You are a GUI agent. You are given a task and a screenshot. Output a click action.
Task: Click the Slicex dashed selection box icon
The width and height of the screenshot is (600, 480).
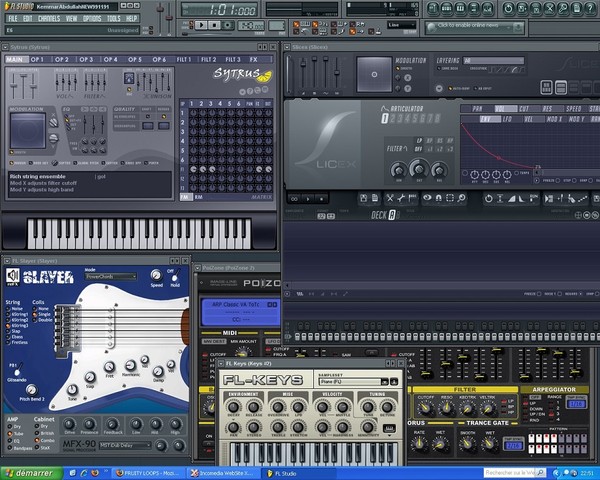450,198
